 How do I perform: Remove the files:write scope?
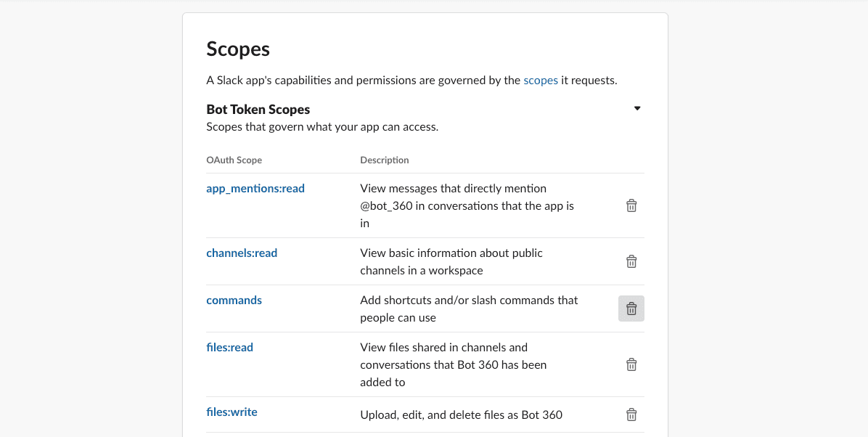pyautogui.click(x=631, y=415)
